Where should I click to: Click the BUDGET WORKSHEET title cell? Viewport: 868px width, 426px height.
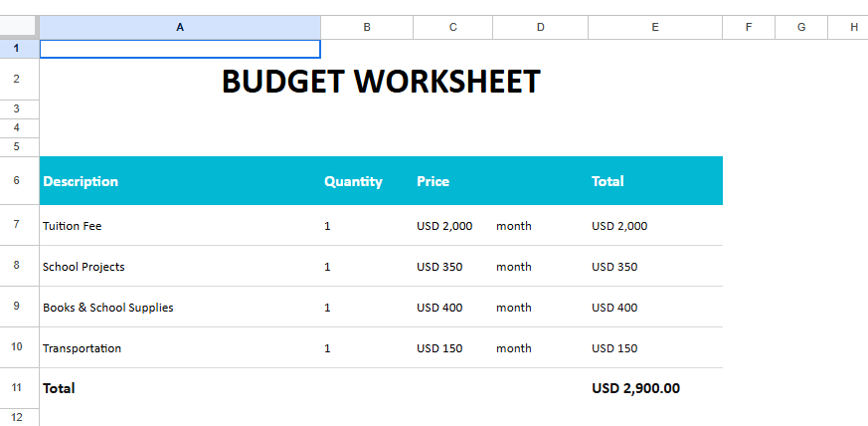click(x=380, y=81)
